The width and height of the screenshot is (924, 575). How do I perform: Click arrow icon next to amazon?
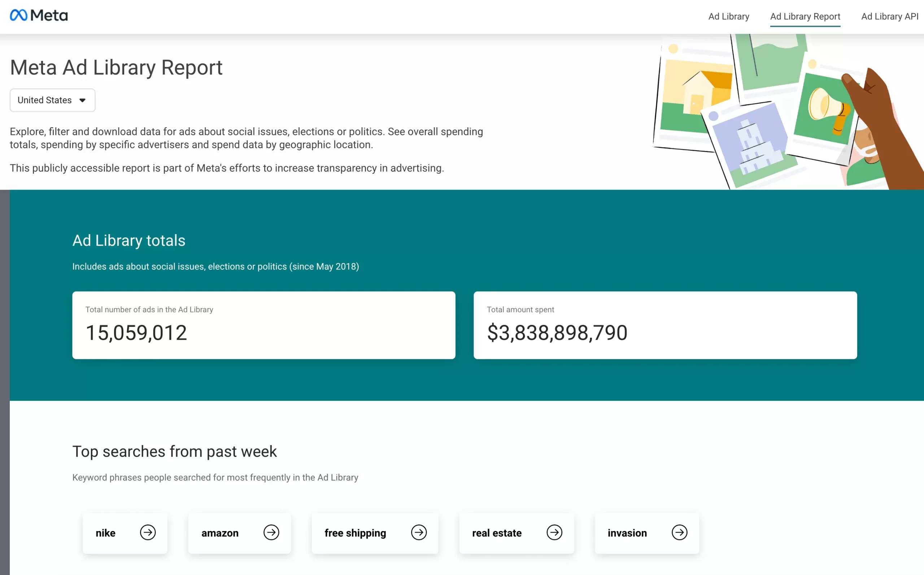click(271, 532)
